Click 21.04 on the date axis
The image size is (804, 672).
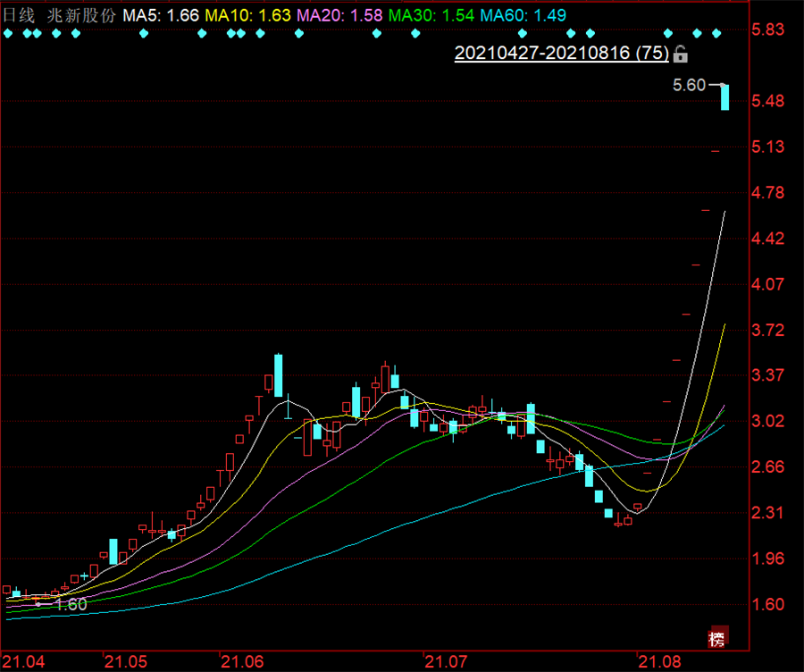[23, 662]
